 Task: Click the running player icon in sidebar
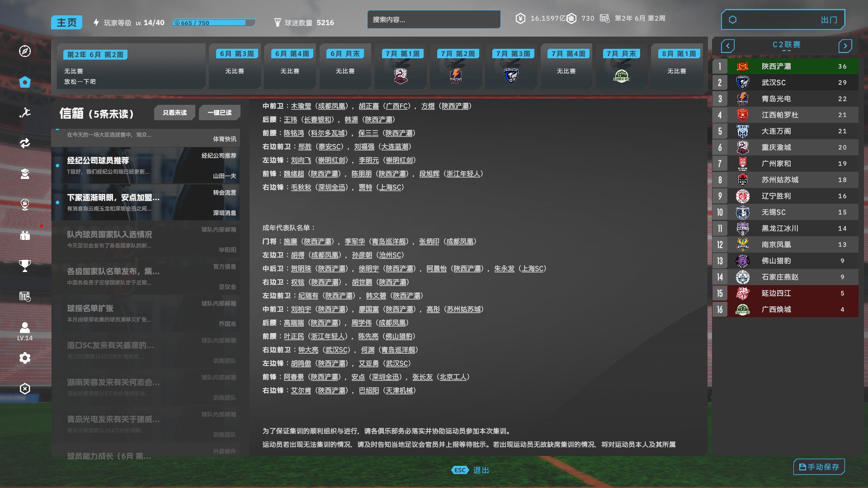coord(25,113)
